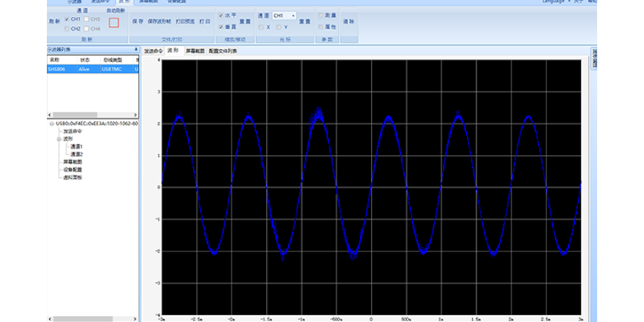644x322 pixels.
Task: Enable the CH2 channel checkbox
Action: tap(67, 28)
